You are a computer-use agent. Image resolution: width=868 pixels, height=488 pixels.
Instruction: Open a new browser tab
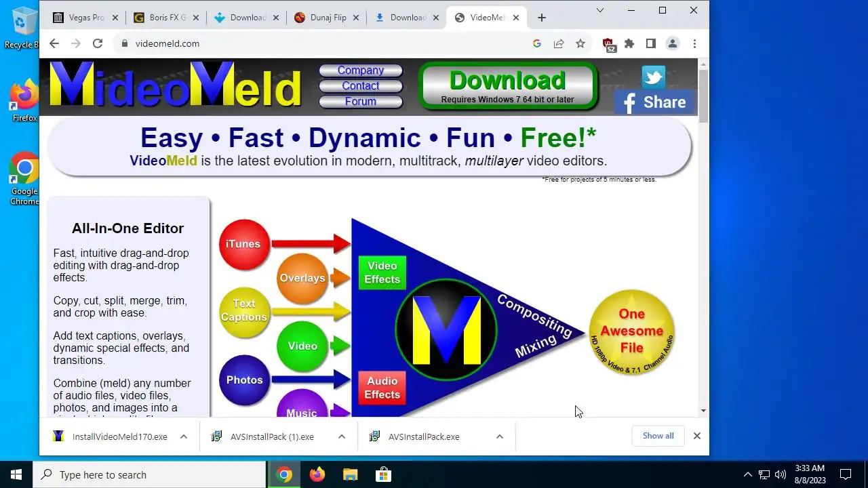click(x=541, y=18)
